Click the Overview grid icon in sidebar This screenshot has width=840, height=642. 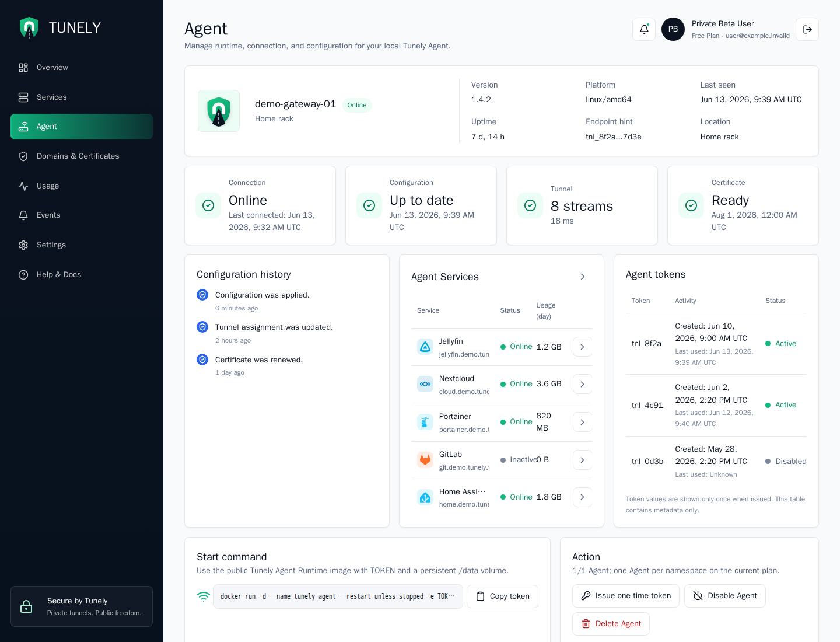click(x=23, y=68)
